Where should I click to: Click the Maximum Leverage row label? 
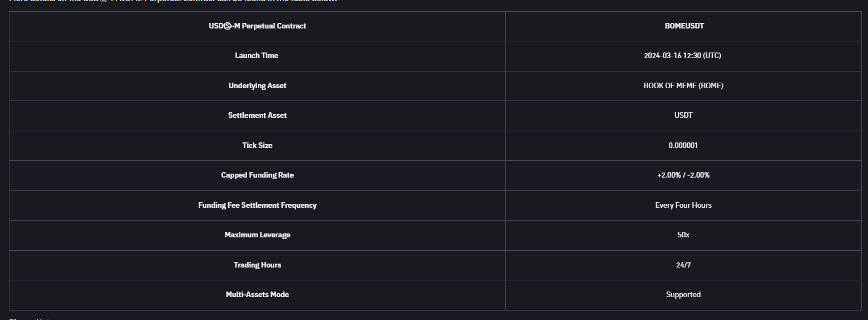click(257, 235)
